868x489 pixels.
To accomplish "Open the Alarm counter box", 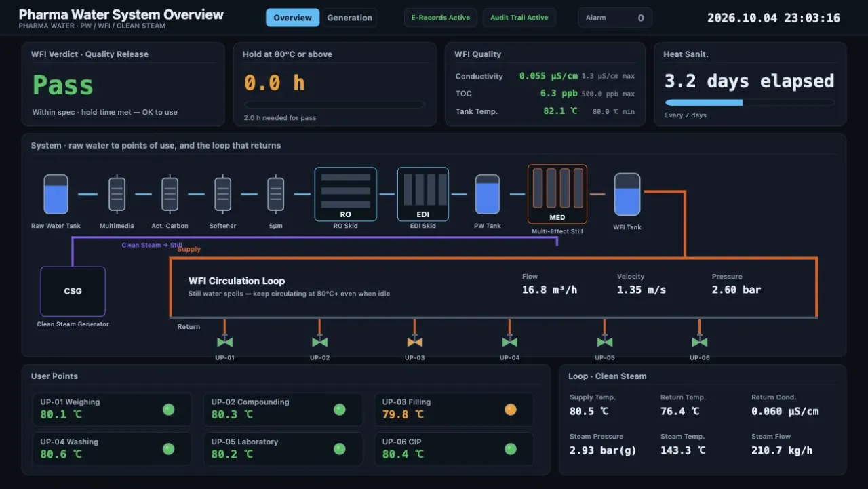I will [x=615, y=18].
